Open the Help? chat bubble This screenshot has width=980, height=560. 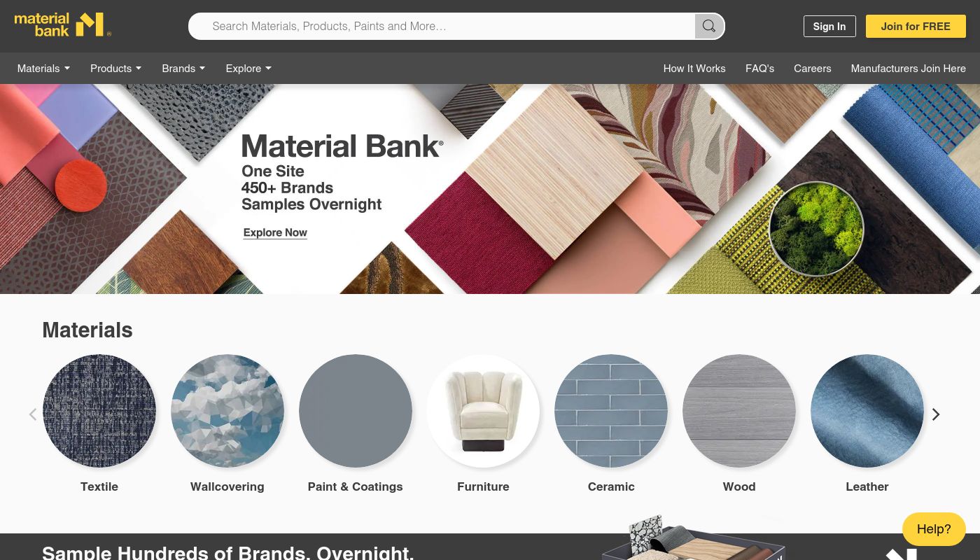click(934, 529)
